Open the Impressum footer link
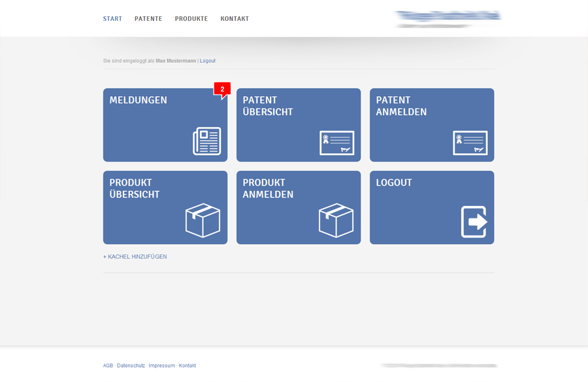Screen dimensions: 588x382 click(x=161, y=366)
